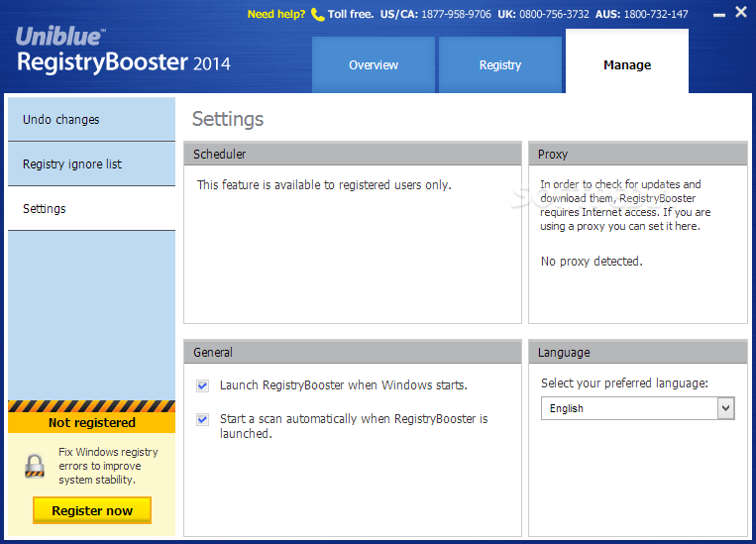Click the Language panel header
Screen dimensions: 756x544
coord(638,353)
